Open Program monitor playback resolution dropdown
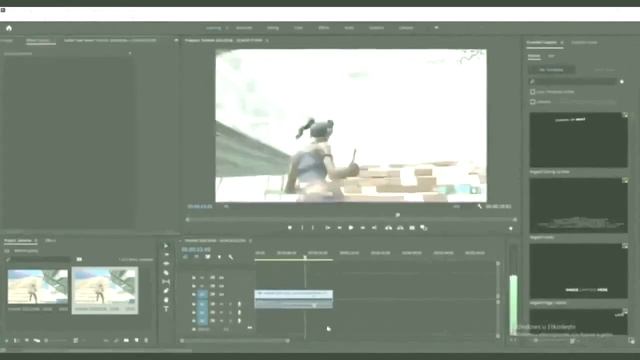Screen dimensions: 640x360 pos(456,207)
